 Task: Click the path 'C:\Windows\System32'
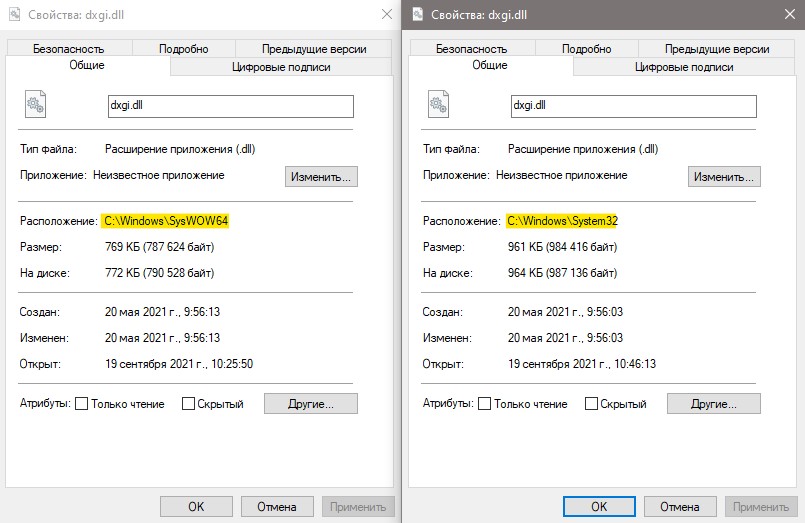[x=562, y=221]
